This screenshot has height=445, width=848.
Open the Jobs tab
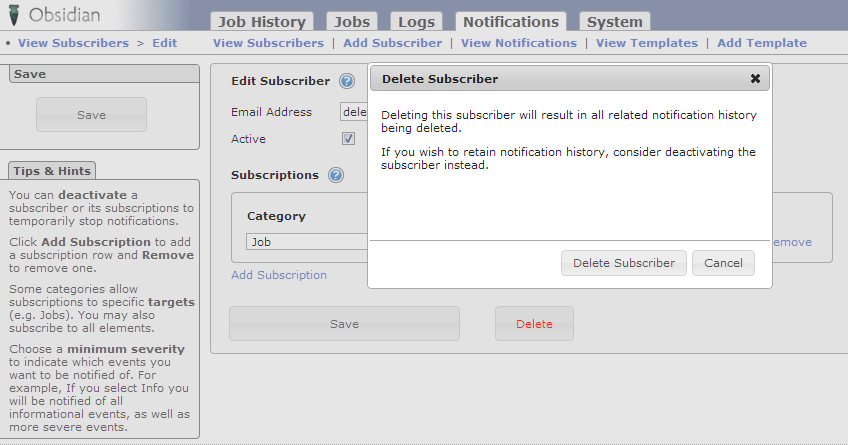coord(351,22)
